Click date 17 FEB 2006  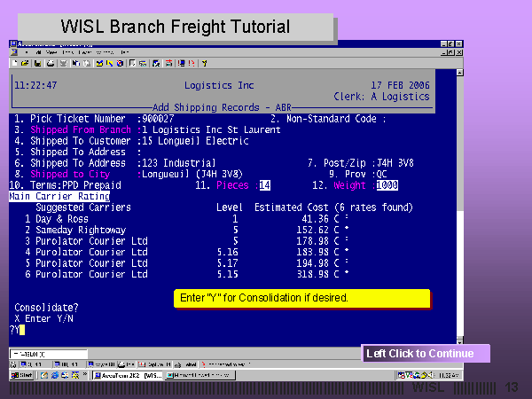coord(400,85)
